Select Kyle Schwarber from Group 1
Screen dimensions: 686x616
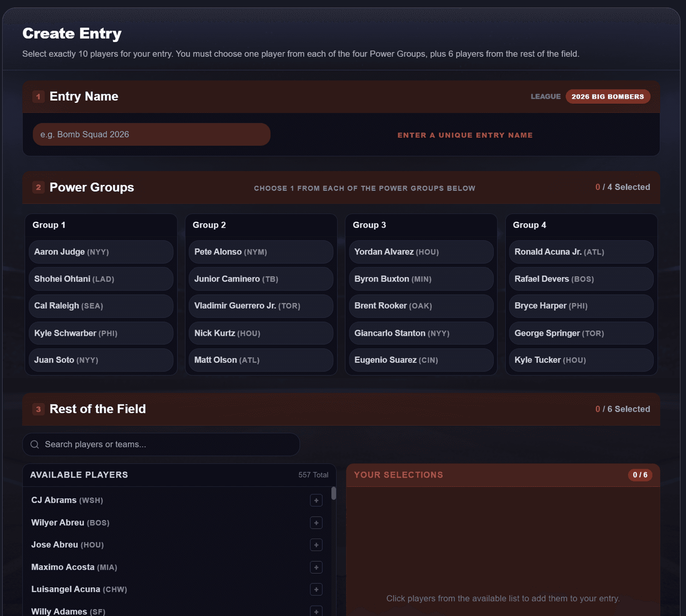click(x=101, y=333)
